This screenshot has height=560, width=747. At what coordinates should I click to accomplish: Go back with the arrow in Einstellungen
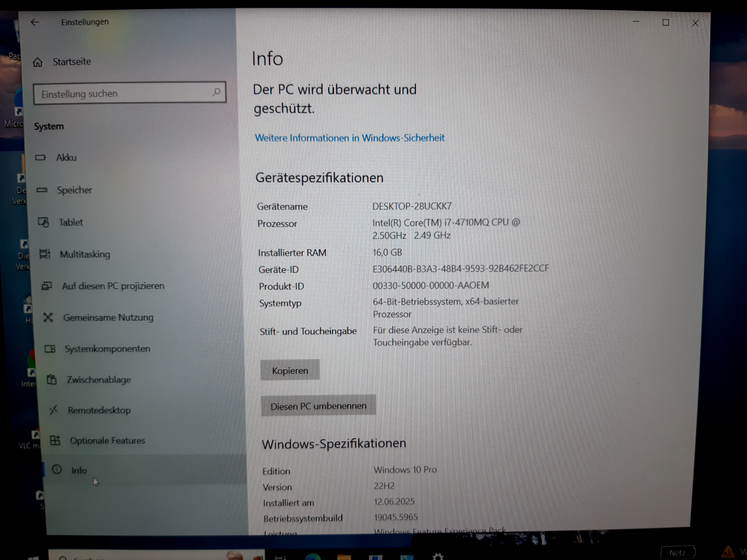(x=35, y=22)
